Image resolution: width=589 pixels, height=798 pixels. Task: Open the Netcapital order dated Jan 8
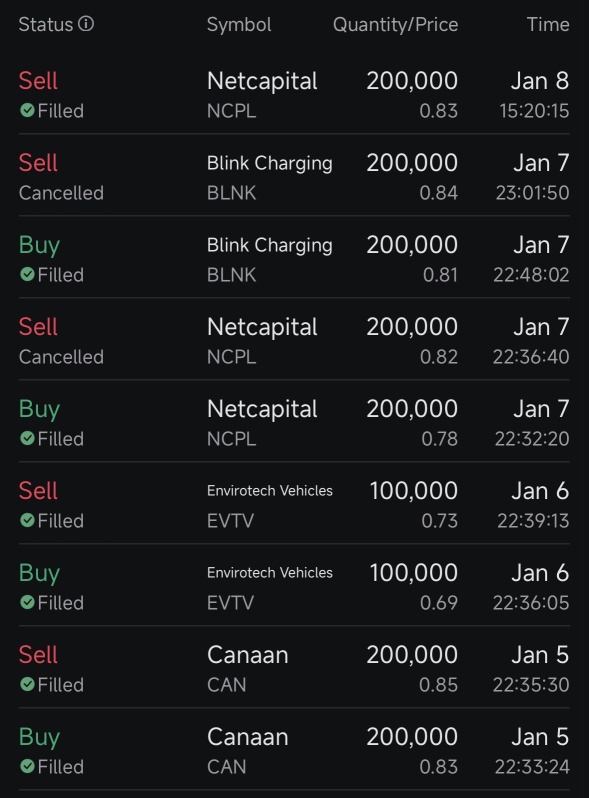click(x=294, y=93)
